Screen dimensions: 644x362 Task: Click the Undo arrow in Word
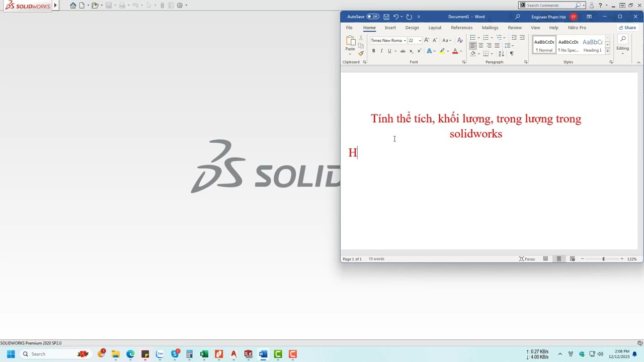click(x=395, y=17)
